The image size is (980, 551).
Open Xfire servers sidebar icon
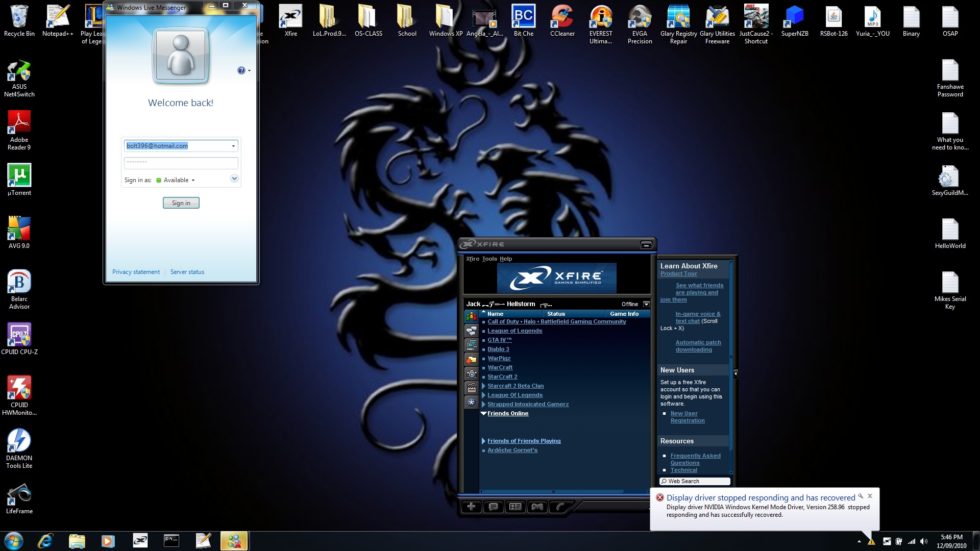471,345
